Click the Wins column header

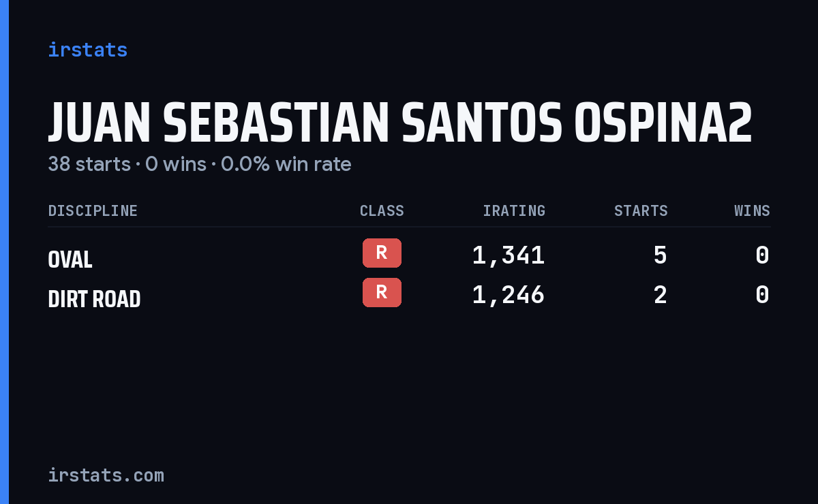(x=752, y=211)
